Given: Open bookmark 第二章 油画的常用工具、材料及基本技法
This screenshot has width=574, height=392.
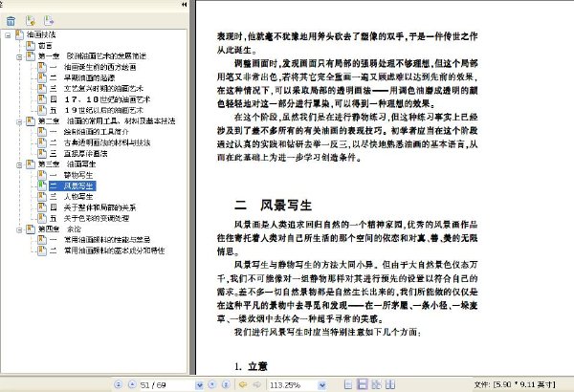Looking at the screenshot, I should (107, 120).
